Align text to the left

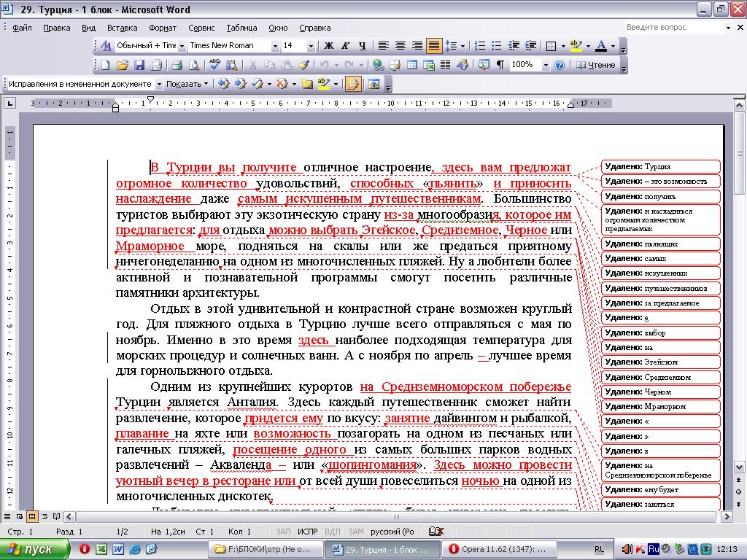click(384, 46)
